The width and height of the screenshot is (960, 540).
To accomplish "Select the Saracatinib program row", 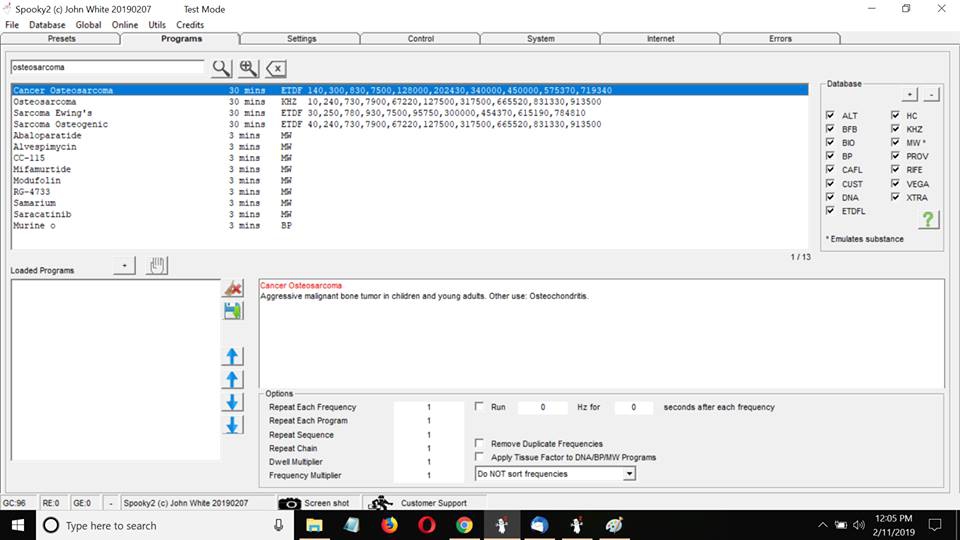I will coord(409,214).
